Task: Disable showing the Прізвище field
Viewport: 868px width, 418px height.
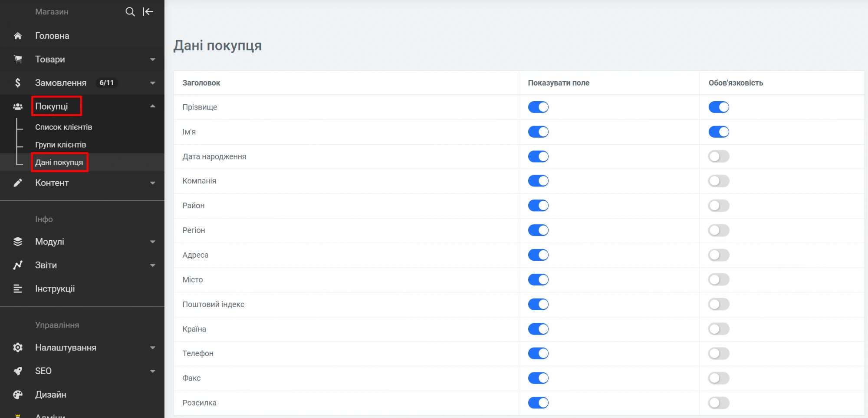Action: coord(538,107)
